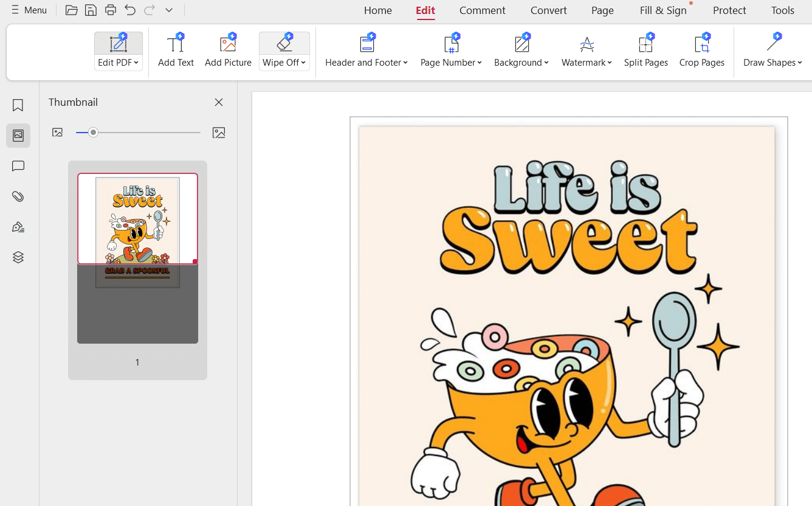Select the Add Text tool
The image size is (812, 506).
tap(176, 49)
